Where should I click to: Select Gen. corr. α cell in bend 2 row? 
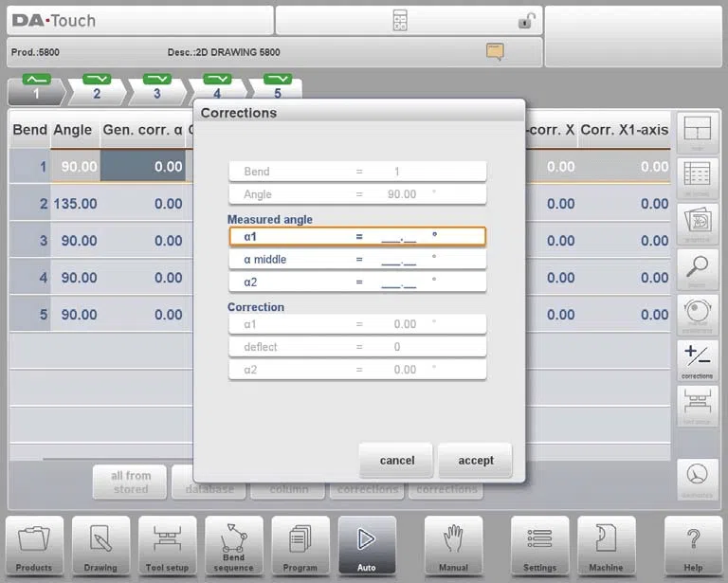tap(143, 203)
